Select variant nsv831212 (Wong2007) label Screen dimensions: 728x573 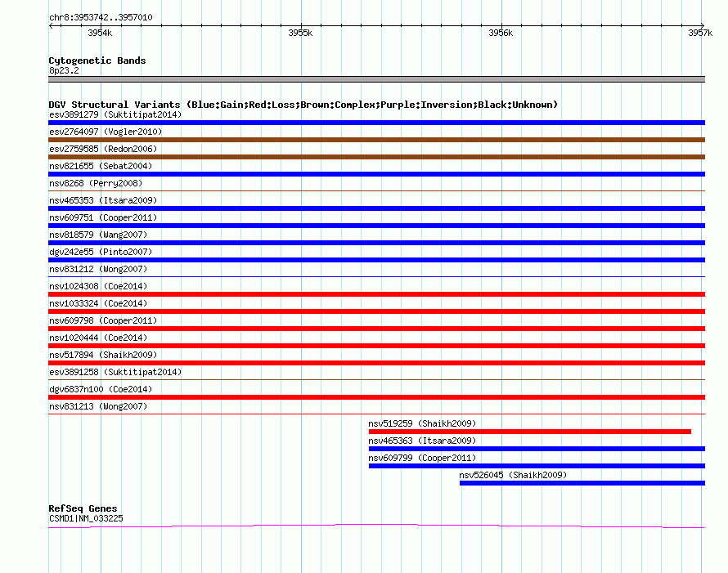98,269
